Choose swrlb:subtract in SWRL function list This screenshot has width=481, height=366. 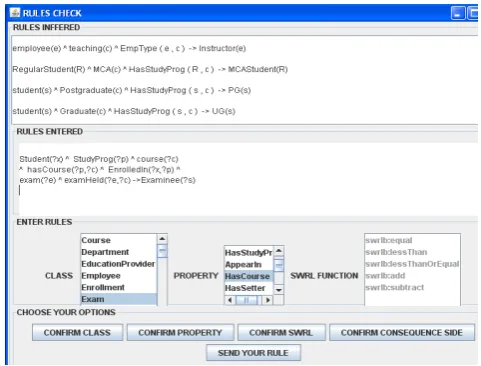click(412, 287)
